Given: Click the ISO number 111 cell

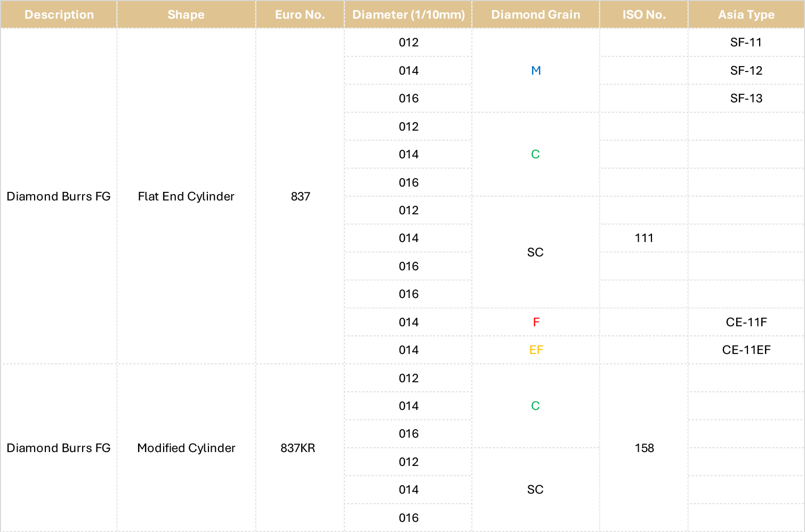Looking at the screenshot, I should 644,238.
